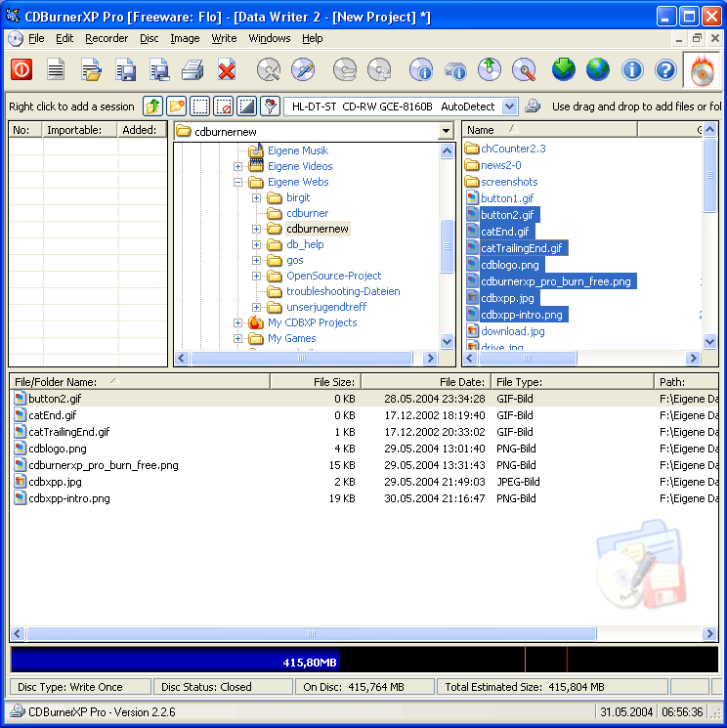Select download.jpg in the file browser
The width and height of the screenshot is (727, 728).
pyautogui.click(x=513, y=331)
